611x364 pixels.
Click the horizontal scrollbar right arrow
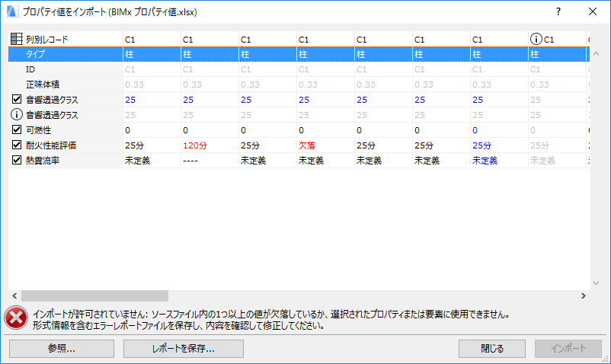click(x=584, y=296)
